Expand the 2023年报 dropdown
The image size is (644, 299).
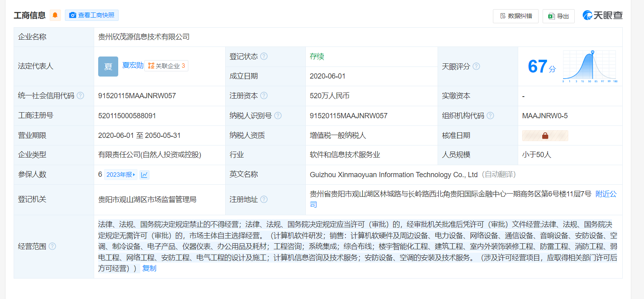[121, 175]
